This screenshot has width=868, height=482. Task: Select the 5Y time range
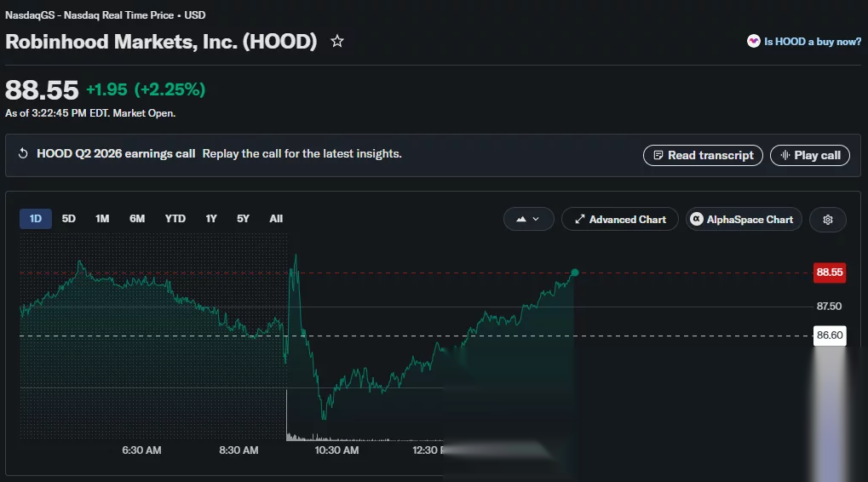243,219
